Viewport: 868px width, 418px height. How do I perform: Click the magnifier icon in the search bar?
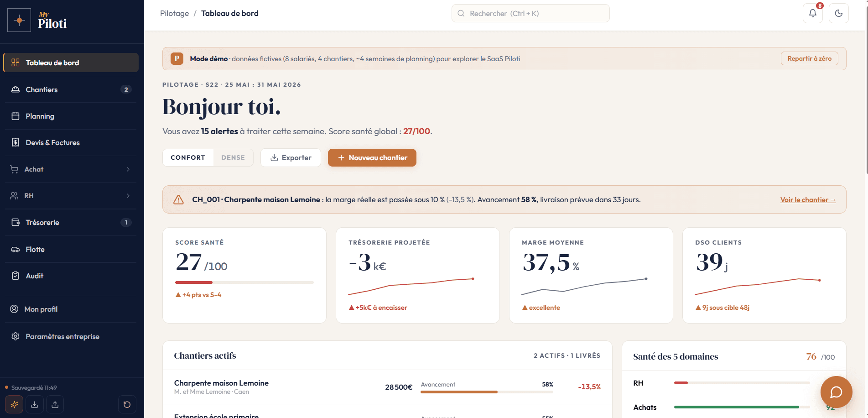461,13
